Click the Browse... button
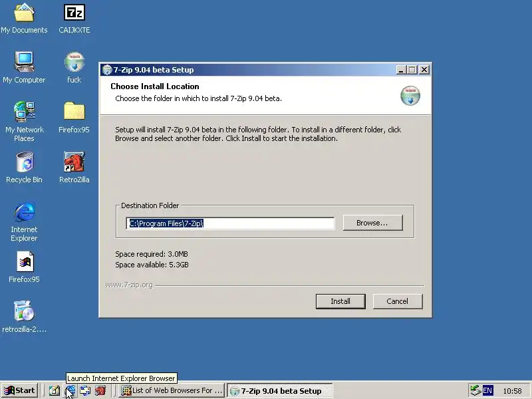532x399 pixels. tap(372, 223)
